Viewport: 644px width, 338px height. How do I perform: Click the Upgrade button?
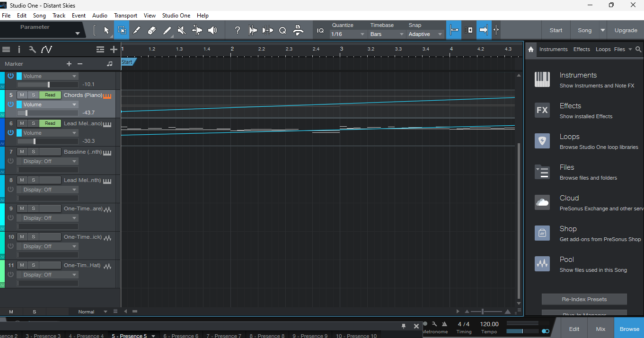[626, 30]
